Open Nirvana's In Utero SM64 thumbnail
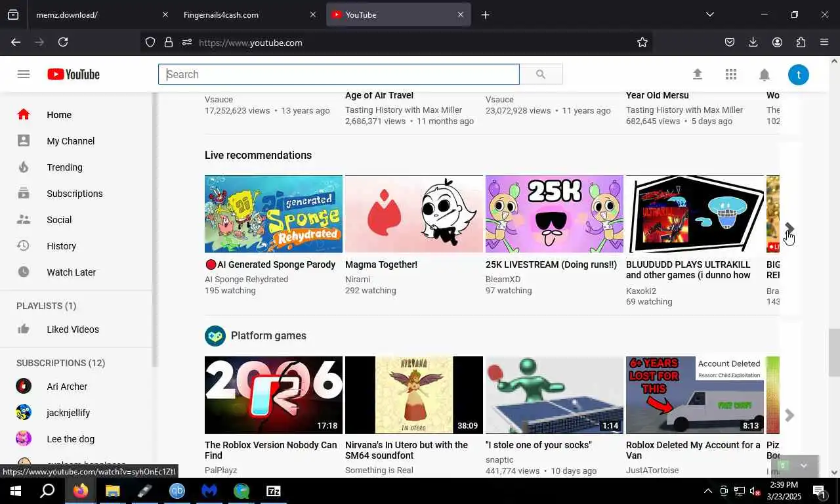840x504 pixels. tap(414, 395)
